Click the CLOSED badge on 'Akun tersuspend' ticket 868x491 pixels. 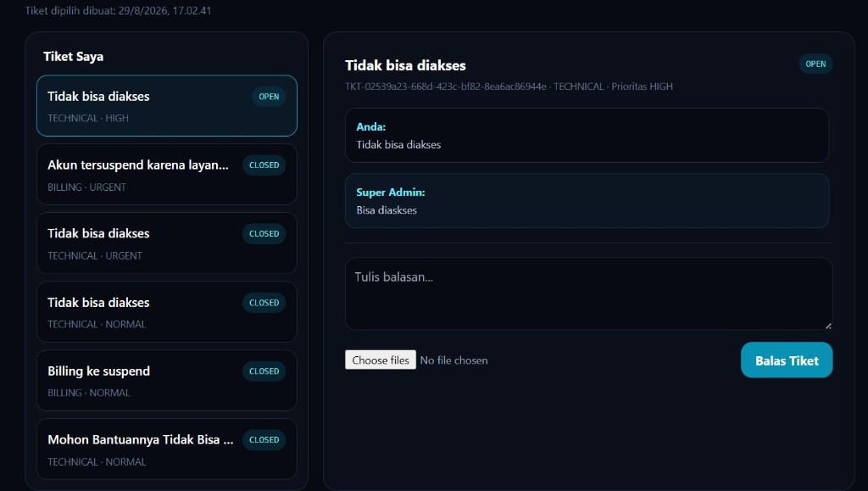point(264,165)
